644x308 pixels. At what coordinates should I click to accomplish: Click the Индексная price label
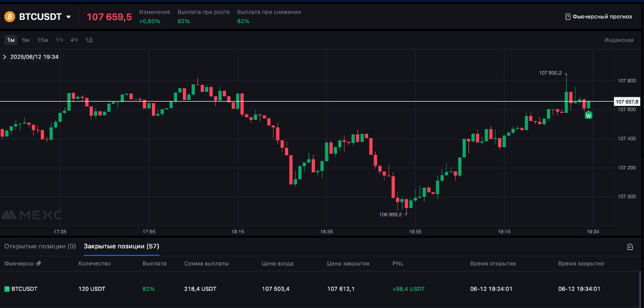pyautogui.click(x=619, y=40)
